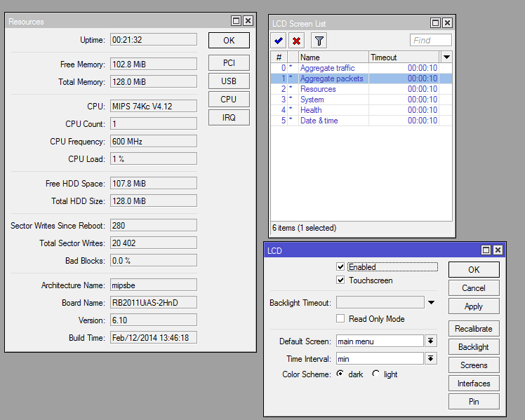This screenshot has height=420, width=525.
Task: Toggle the Enabled checkbox
Action: click(x=340, y=267)
